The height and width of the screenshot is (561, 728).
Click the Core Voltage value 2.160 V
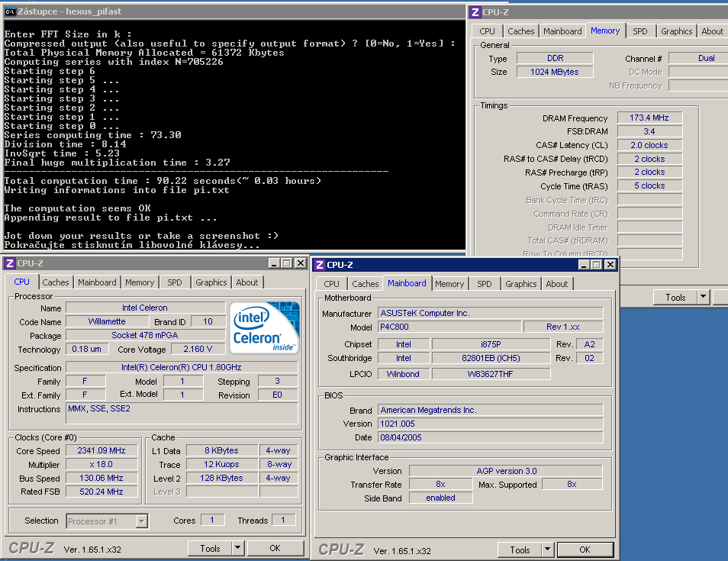(x=198, y=349)
